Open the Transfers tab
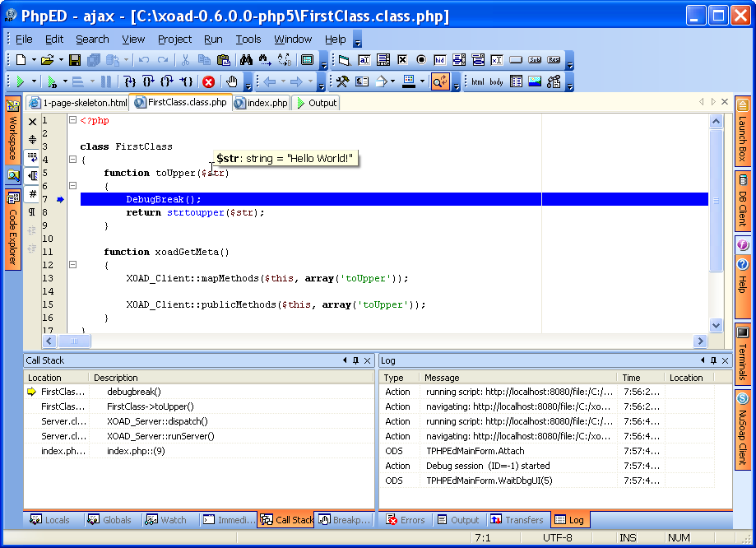This screenshot has width=756, height=548. click(517, 519)
